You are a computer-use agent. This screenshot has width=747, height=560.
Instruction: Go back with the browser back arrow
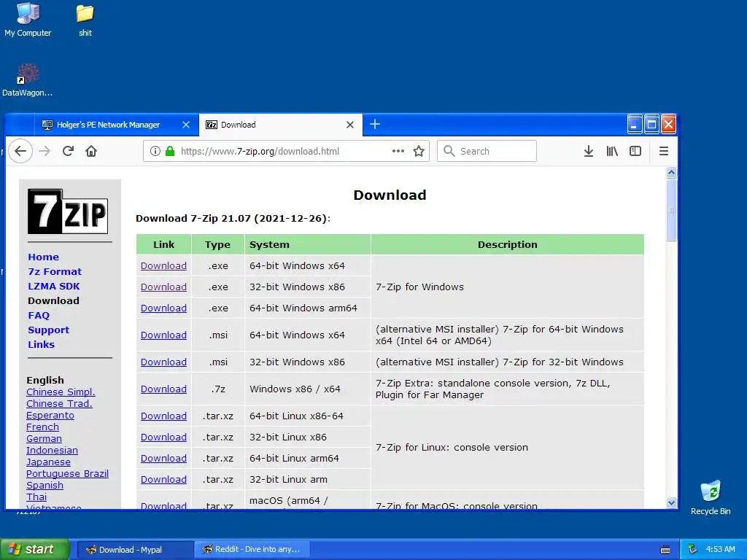point(20,151)
